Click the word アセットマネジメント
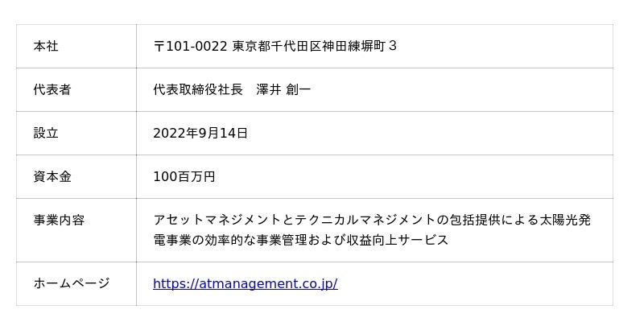Screen dimensions: 644x330 [217, 220]
